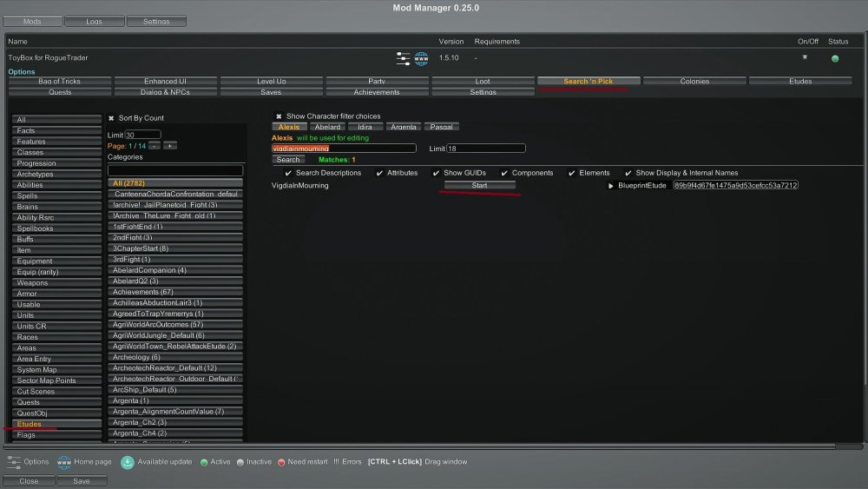Click the search text field containing vigdiainmourning
This screenshot has width=868, height=489.
tap(344, 149)
